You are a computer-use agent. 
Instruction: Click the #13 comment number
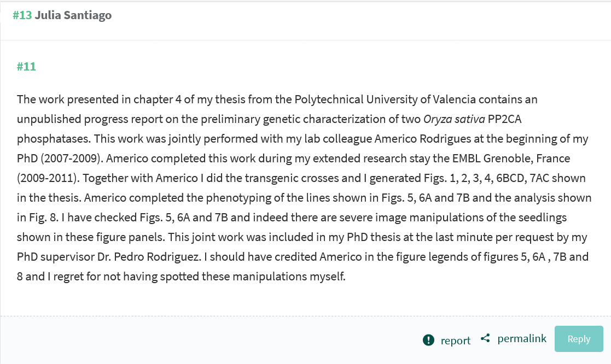pos(22,15)
